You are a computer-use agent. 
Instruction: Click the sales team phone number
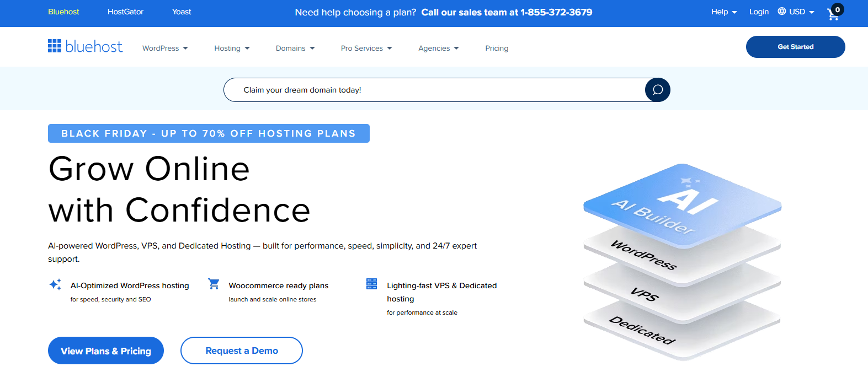pos(556,12)
